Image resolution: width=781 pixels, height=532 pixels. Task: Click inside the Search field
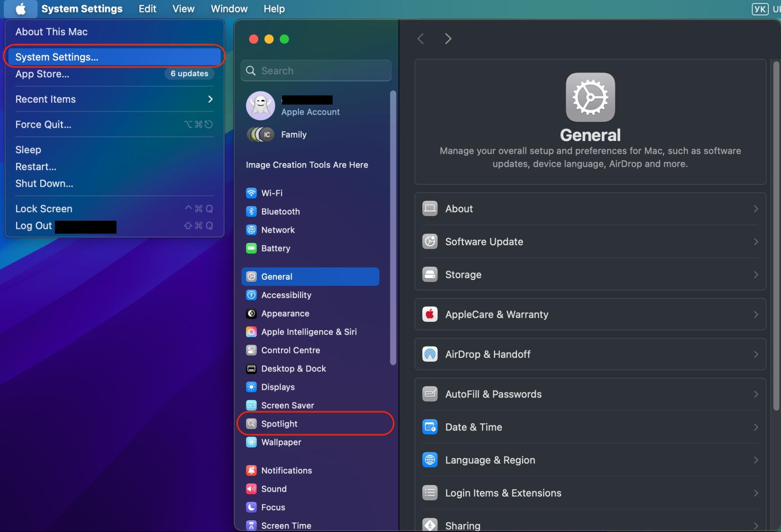(x=316, y=70)
